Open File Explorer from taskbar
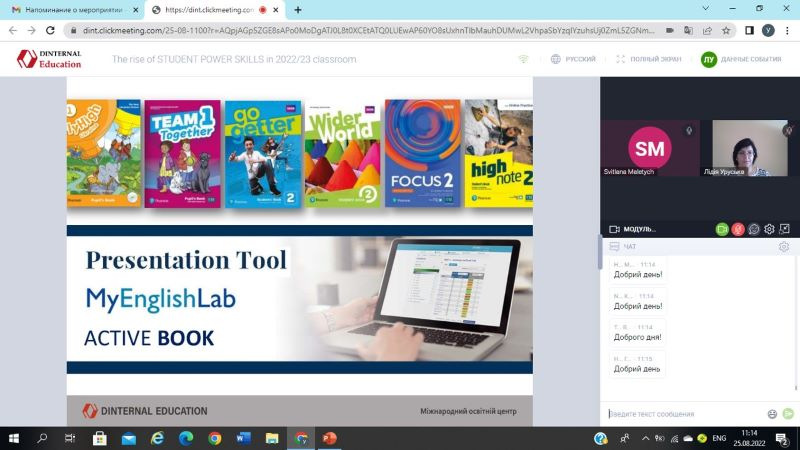The height and width of the screenshot is (450, 800). tap(272, 438)
